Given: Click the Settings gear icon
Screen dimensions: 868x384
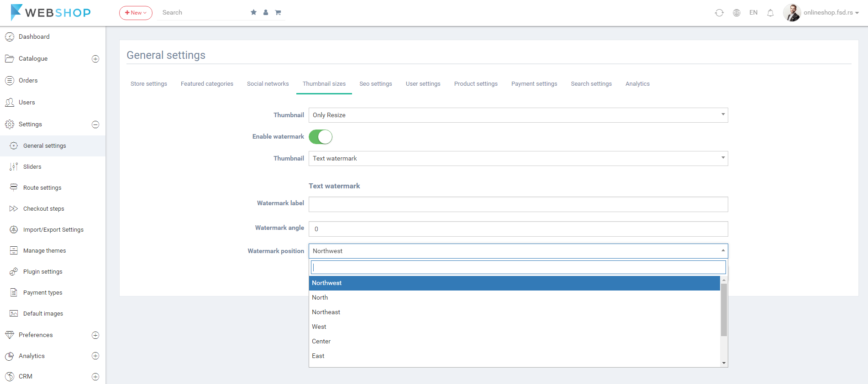Looking at the screenshot, I should coord(10,125).
